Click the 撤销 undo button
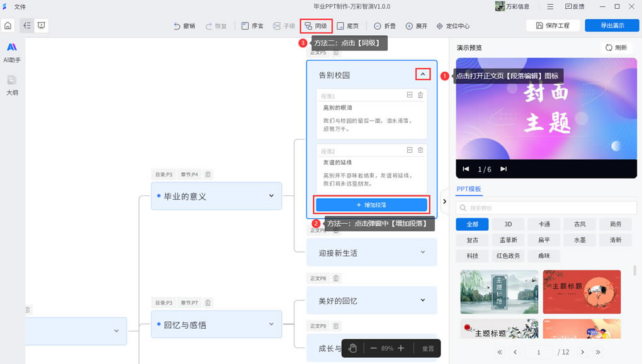Viewport: 642px width, 364px height. (x=184, y=26)
